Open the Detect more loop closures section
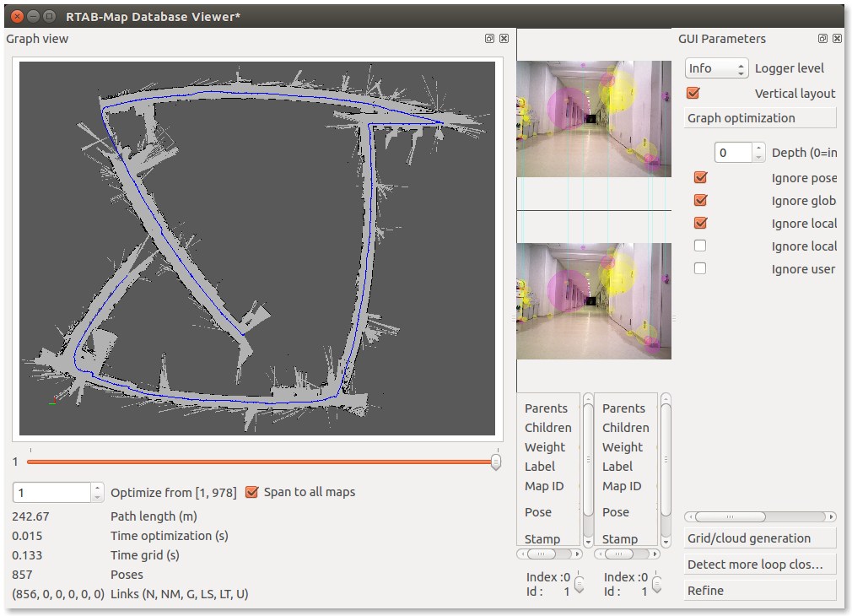 (x=759, y=565)
